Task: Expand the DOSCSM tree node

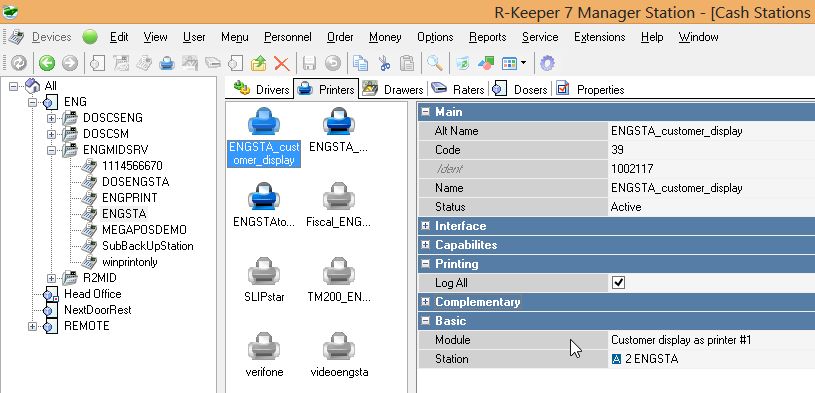Action: coord(51,135)
